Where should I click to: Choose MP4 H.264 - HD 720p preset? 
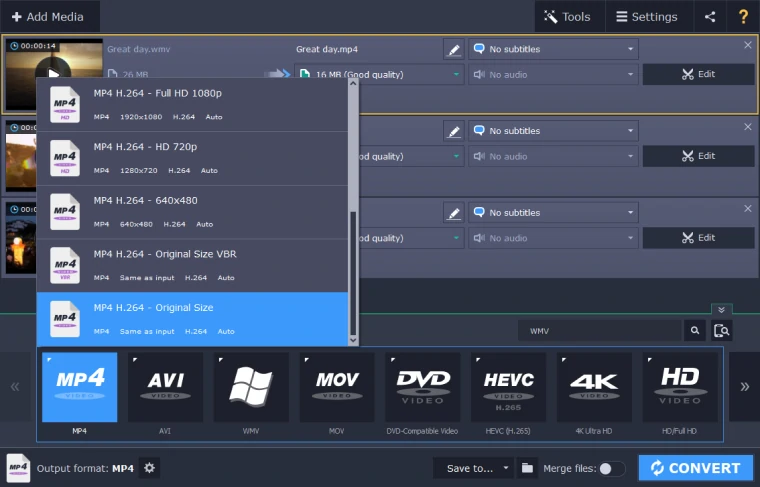point(192,158)
